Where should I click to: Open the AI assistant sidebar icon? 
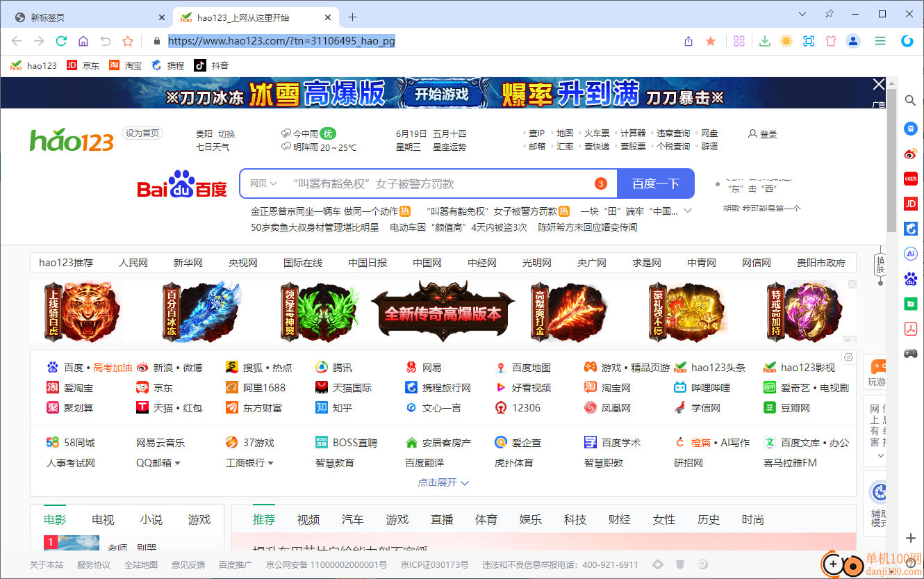pyautogui.click(x=910, y=254)
